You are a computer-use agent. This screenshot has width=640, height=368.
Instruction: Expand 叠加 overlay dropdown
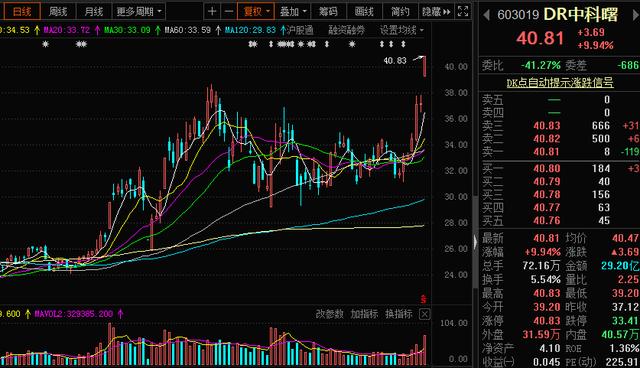click(293, 11)
